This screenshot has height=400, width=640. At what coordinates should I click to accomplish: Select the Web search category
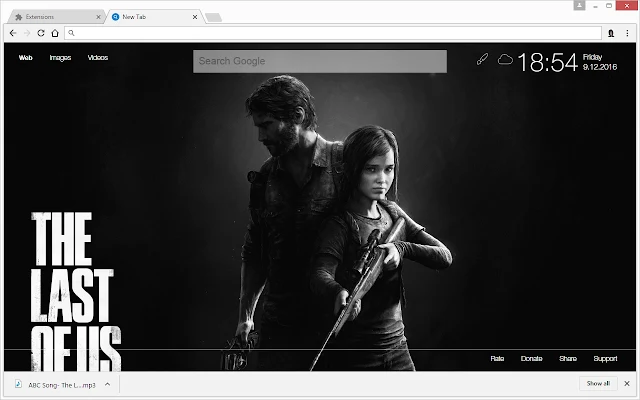pyautogui.click(x=25, y=58)
